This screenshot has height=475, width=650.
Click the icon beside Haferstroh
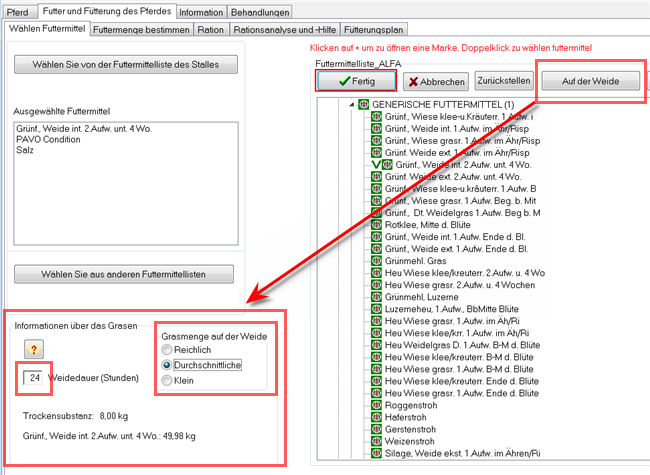tap(376, 417)
